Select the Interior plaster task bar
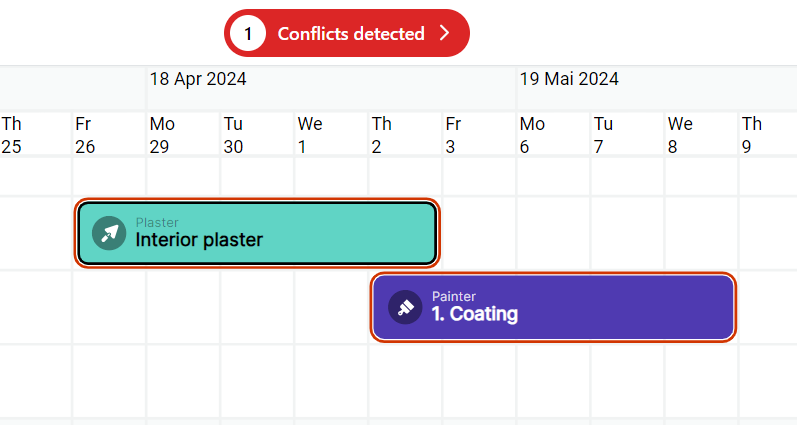This screenshot has width=797, height=425. pos(280,233)
